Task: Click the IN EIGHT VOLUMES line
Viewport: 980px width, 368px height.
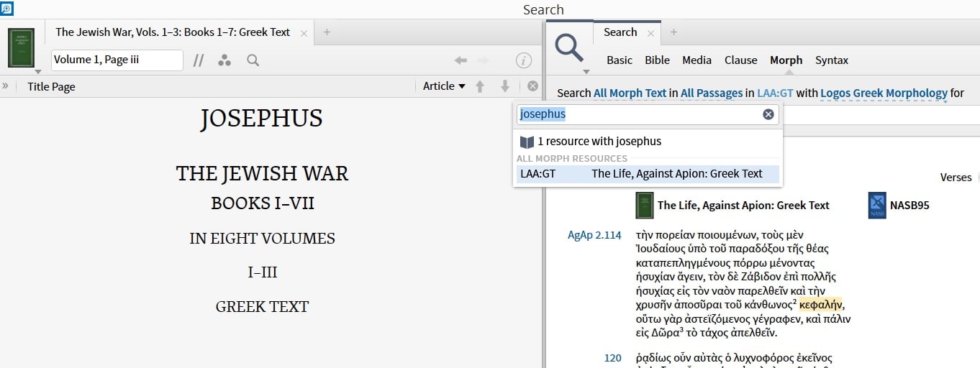Action: click(262, 238)
